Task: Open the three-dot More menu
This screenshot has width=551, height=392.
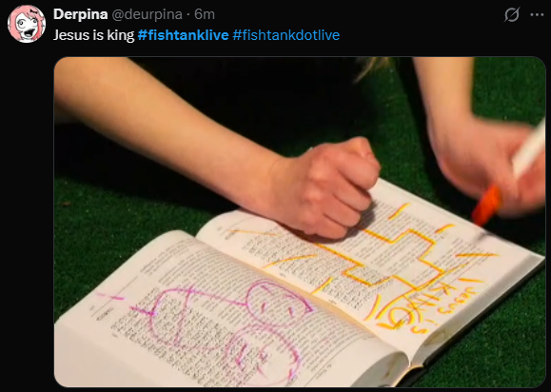Action: (537, 15)
